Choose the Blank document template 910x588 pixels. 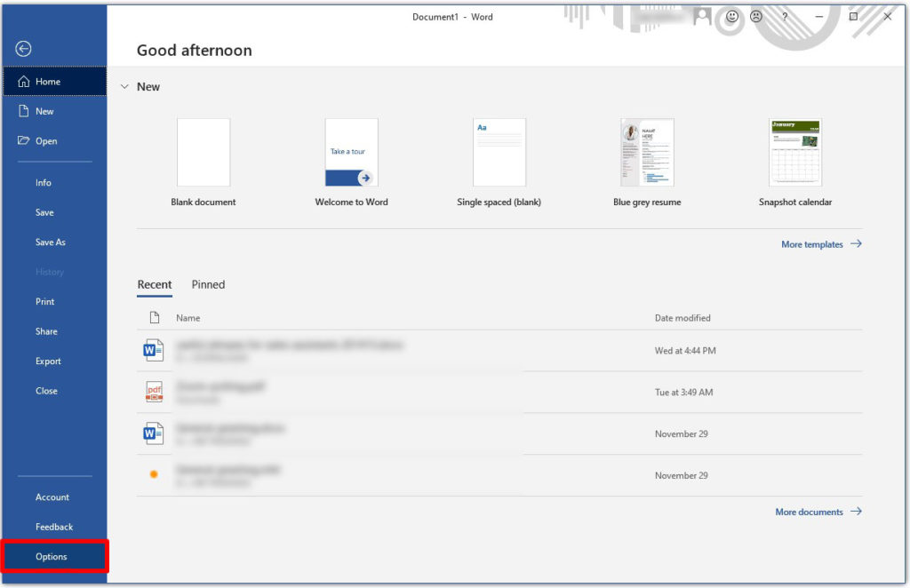[204, 153]
